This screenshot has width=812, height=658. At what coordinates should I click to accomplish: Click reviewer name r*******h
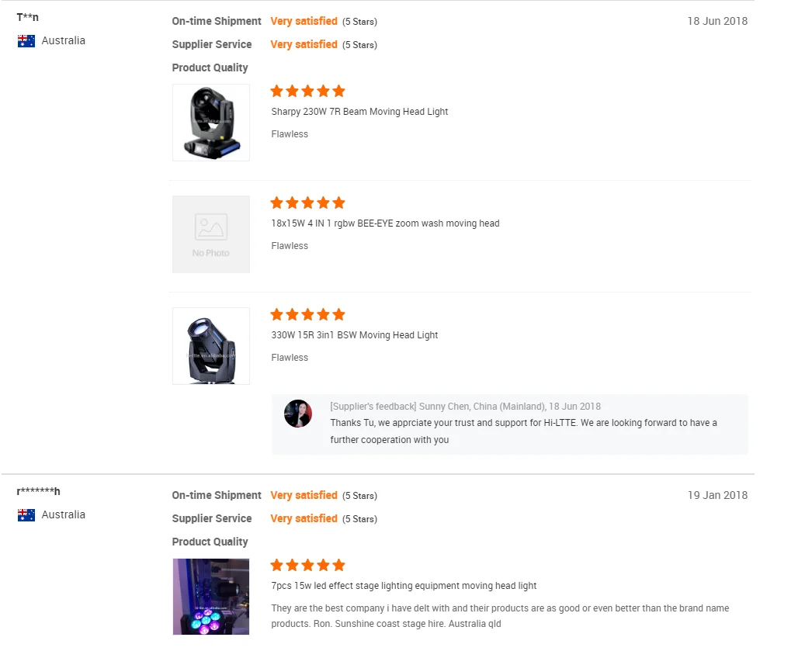click(x=39, y=492)
